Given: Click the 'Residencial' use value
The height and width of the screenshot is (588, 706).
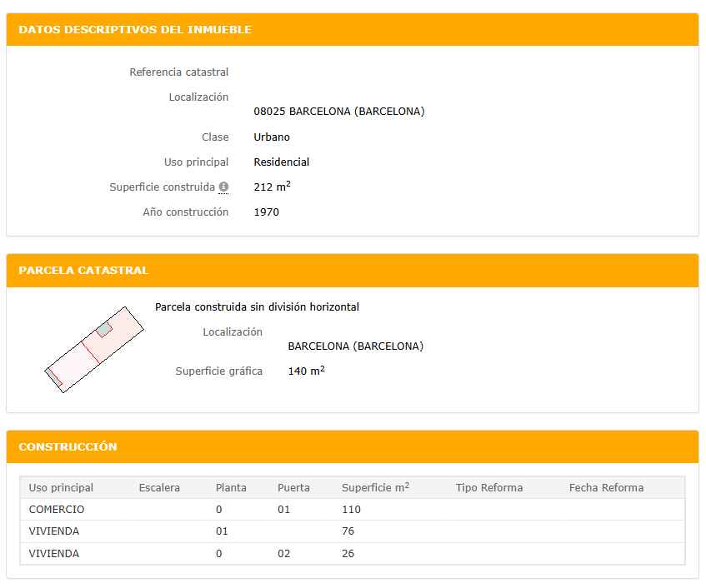Looking at the screenshot, I should point(282,162).
